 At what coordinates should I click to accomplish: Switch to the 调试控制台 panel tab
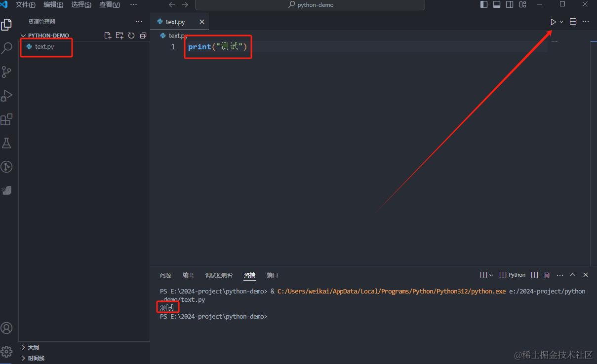tap(219, 275)
